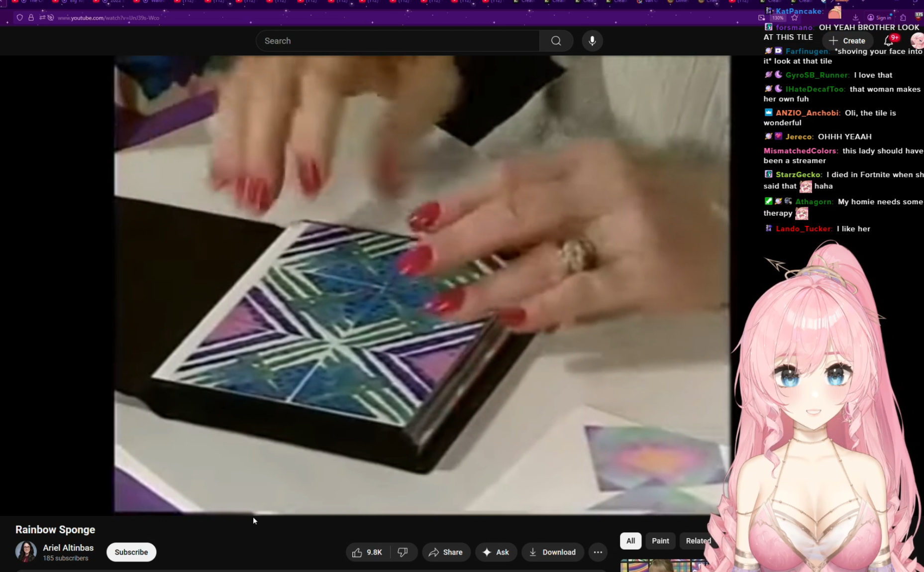Open the browser downloads arrow icon

[855, 17]
